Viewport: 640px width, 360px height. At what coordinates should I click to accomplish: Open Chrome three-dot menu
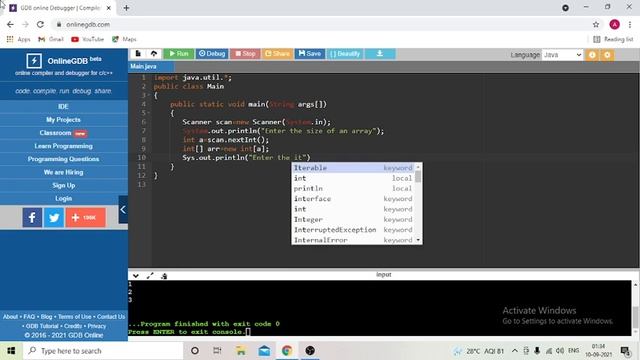click(630, 24)
